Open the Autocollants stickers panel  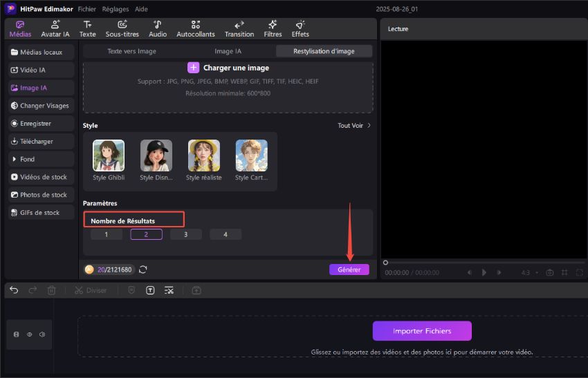click(196, 28)
